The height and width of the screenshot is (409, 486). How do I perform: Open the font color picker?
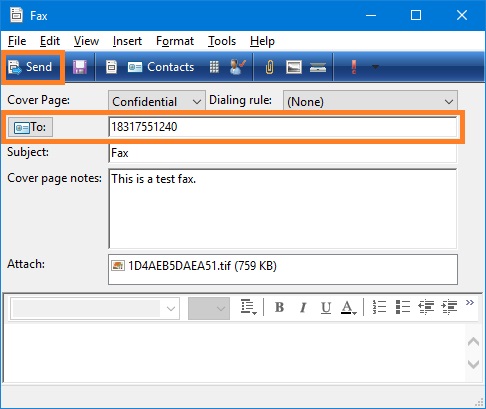349,307
